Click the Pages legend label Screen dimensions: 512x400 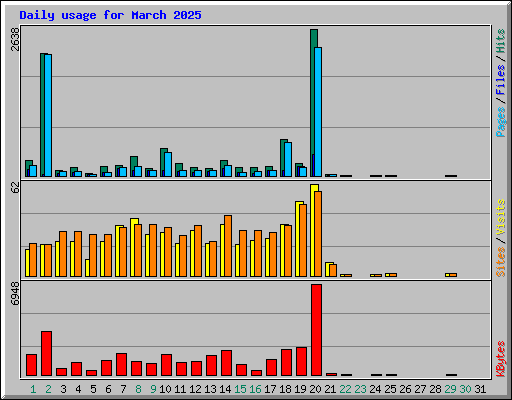coord(501,122)
